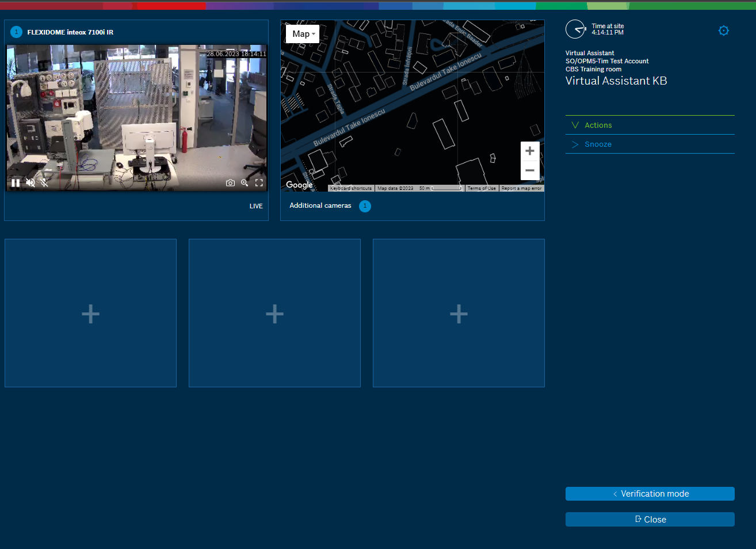Open settings via the gear icon

[723, 30]
